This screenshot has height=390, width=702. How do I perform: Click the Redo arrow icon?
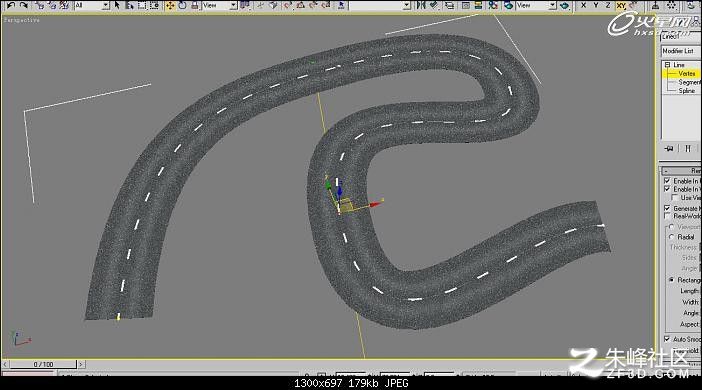click(24, 5)
